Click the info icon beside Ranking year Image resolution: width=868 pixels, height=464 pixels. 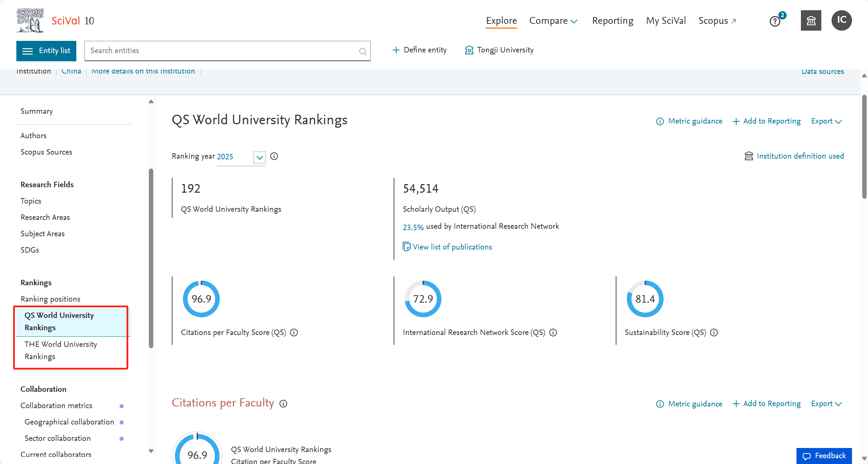274,156
